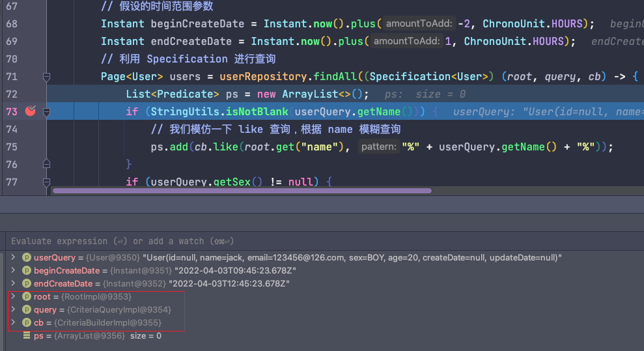Expand the endCreateDate variable node
The image size is (644, 351).
[x=13, y=283]
